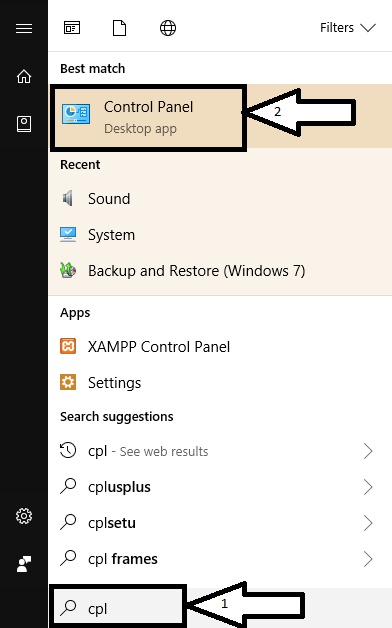Open Sound from recent items

pos(220,199)
